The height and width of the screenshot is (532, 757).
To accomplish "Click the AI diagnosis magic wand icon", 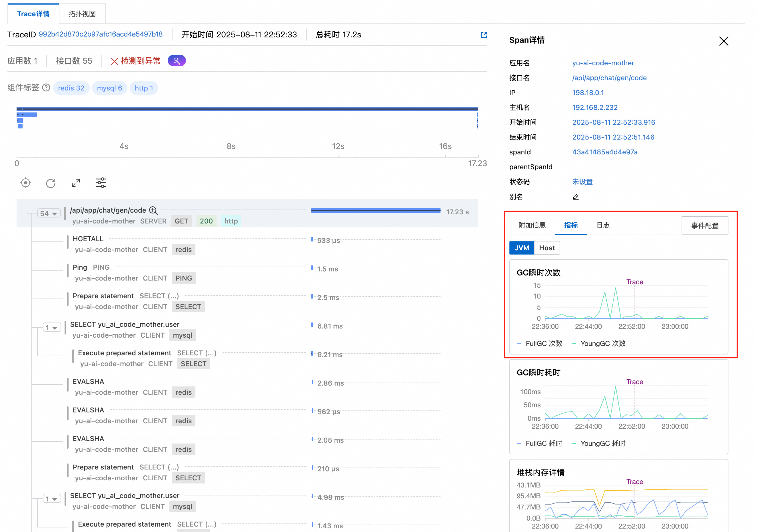I will (177, 61).
